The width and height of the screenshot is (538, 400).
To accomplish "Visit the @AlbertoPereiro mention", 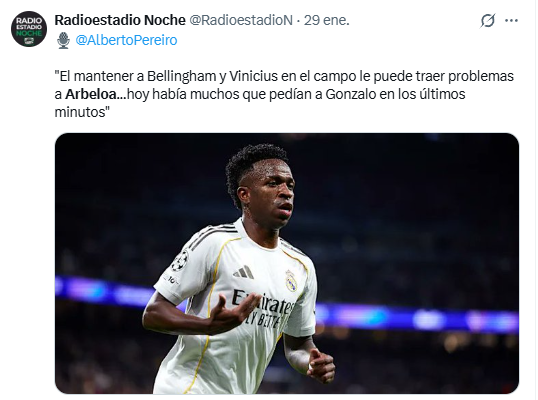I will pyautogui.click(x=126, y=40).
